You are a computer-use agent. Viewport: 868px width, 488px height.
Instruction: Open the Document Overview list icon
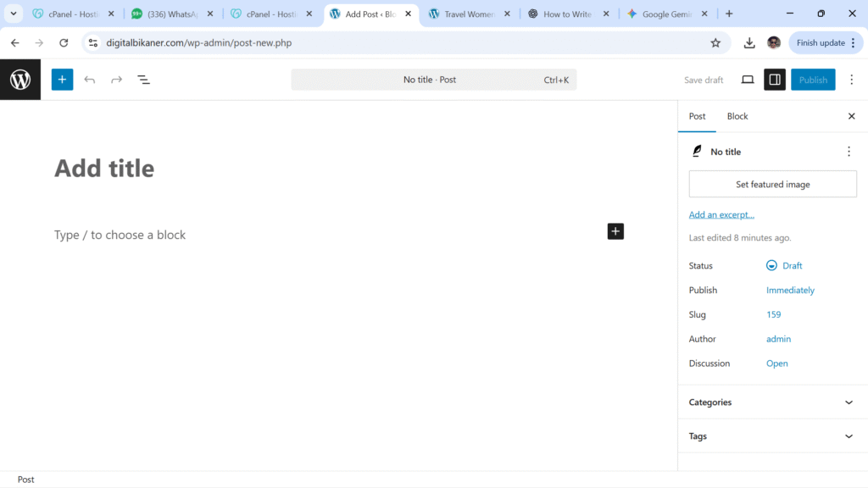pos(144,80)
